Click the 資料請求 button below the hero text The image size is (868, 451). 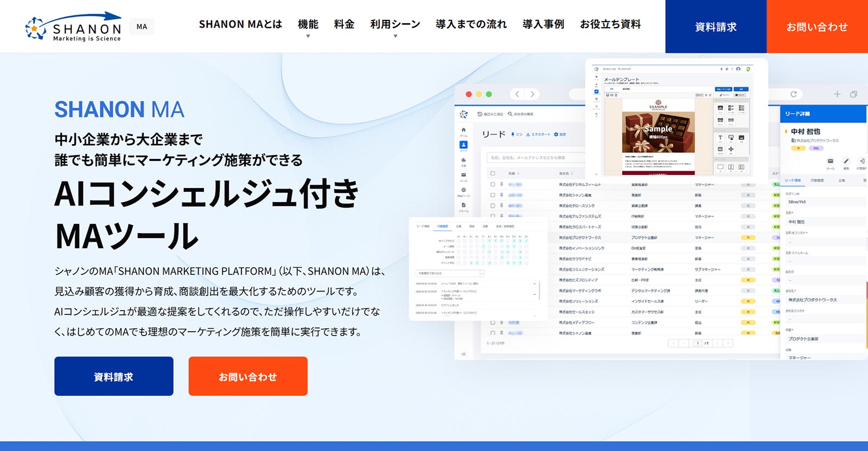114,376
